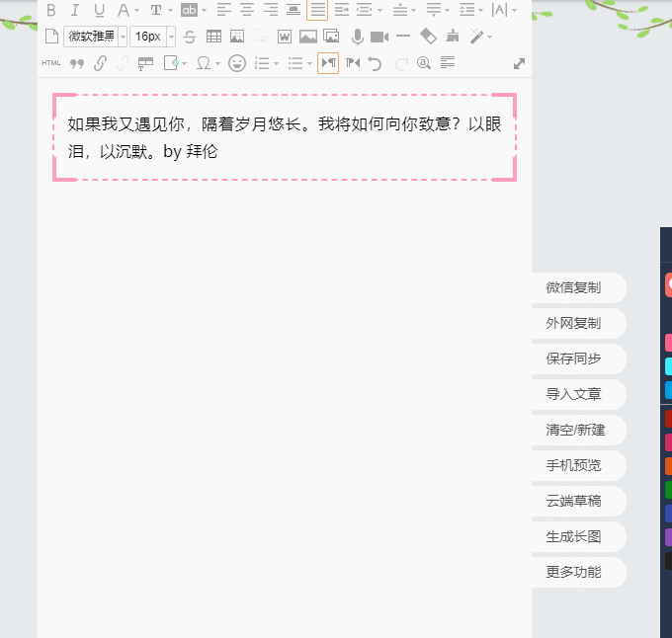Open the font color dropdown arrow
The image size is (672, 638).
click(x=136, y=10)
